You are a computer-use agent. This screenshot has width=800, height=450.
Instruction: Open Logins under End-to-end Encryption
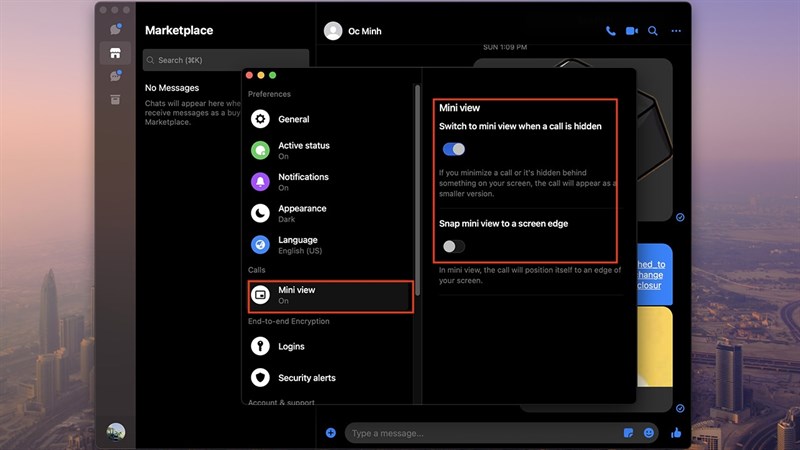tap(330, 346)
